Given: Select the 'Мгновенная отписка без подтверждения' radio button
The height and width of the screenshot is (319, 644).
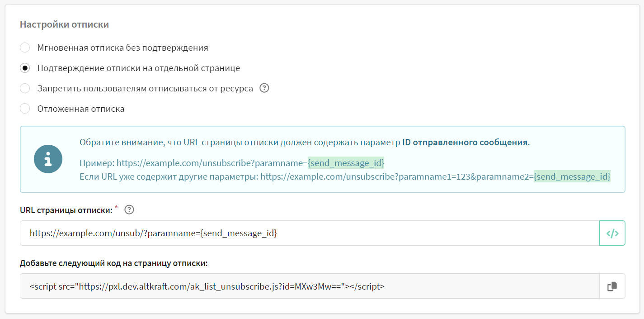Looking at the screenshot, I should pyautogui.click(x=25, y=48).
